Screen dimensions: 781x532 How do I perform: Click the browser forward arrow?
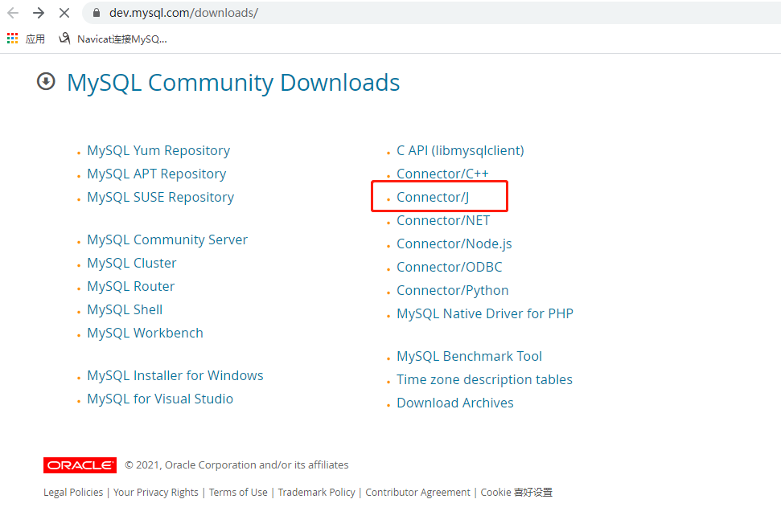[x=39, y=13]
